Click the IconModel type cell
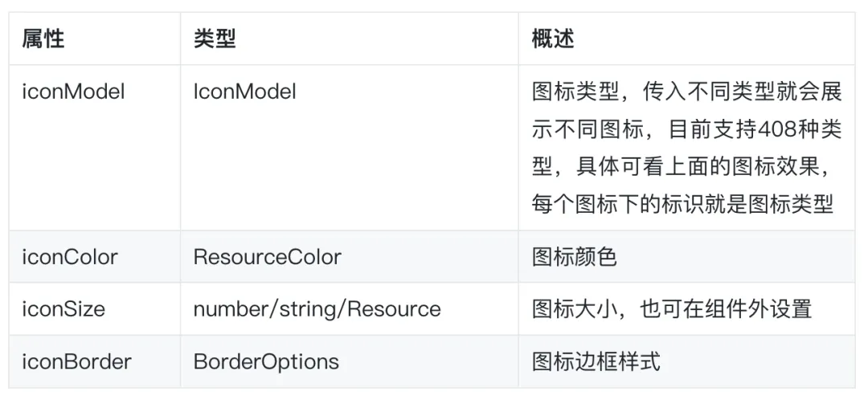 pos(244,92)
